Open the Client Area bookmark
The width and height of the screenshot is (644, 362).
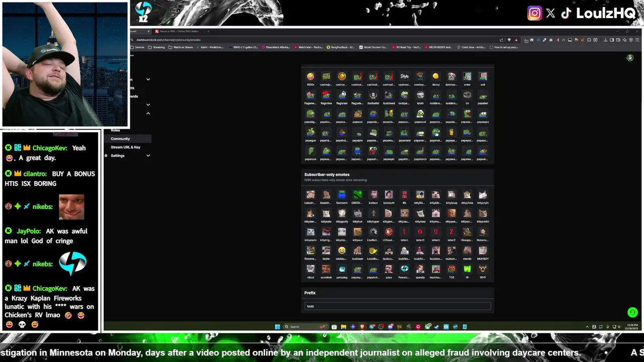click(x=472, y=47)
